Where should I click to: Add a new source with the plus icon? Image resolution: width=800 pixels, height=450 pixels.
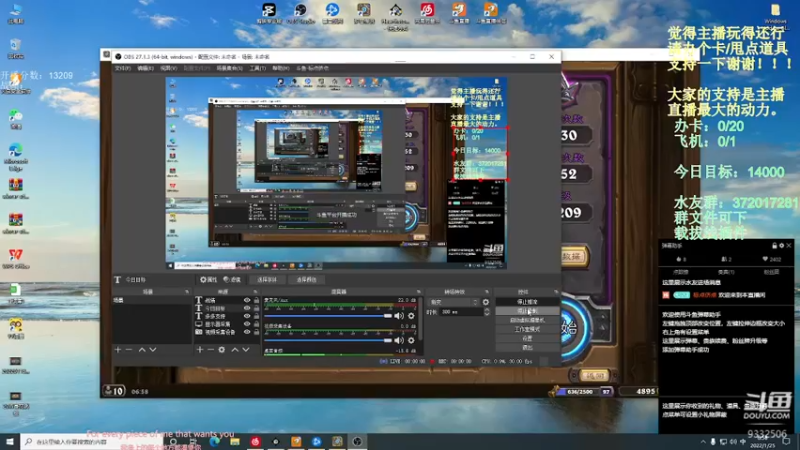[x=199, y=349]
